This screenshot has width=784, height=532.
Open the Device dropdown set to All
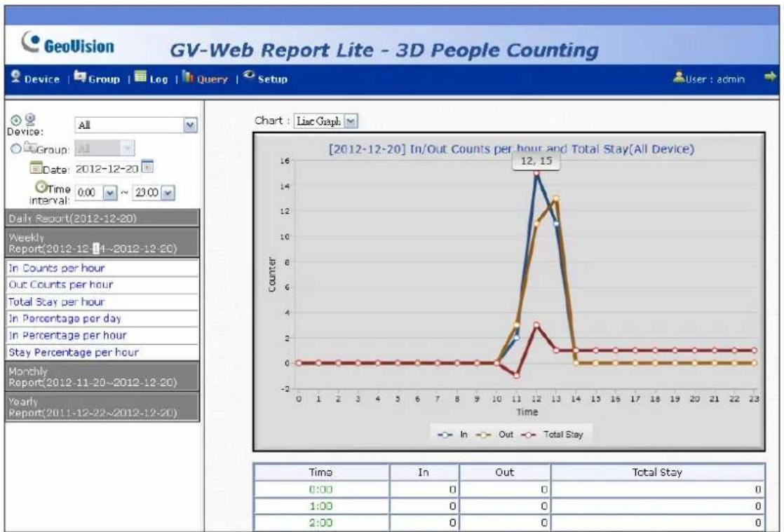click(136, 125)
